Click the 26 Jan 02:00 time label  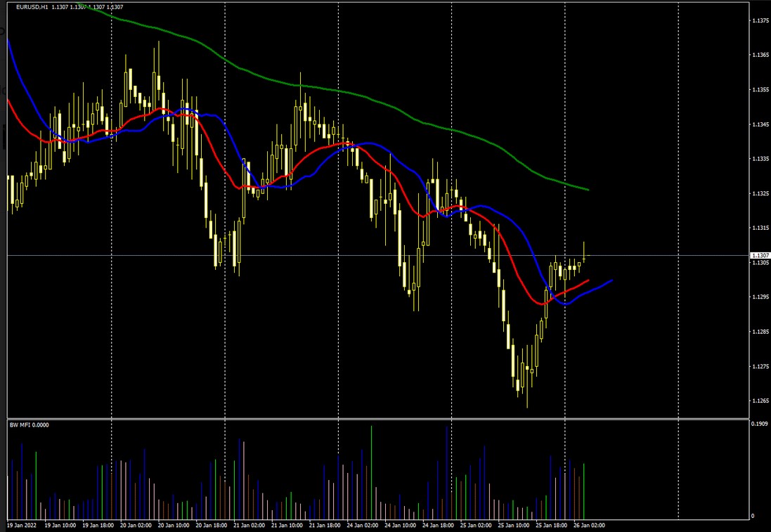coord(589,525)
